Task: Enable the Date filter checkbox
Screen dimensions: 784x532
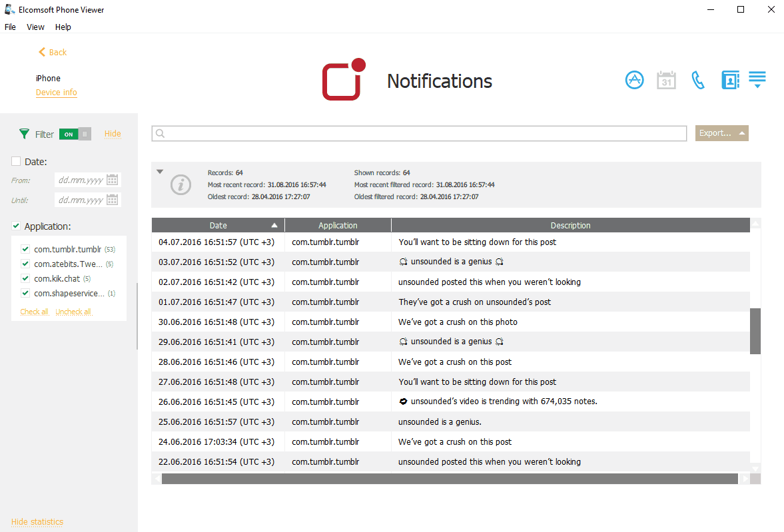Action: click(x=16, y=161)
